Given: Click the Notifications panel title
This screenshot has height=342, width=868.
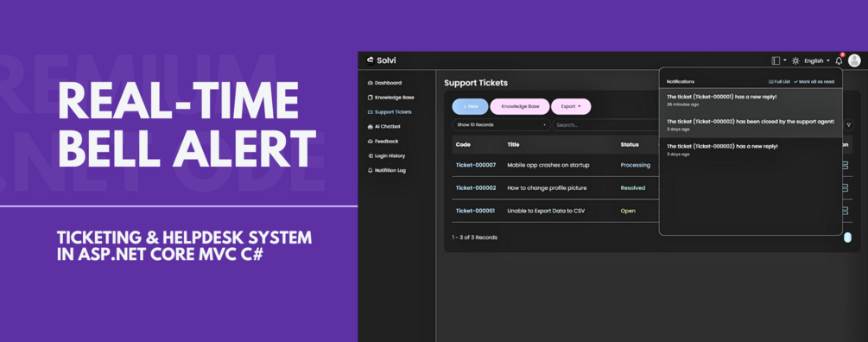Looking at the screenshot, I should coord(681,81).
